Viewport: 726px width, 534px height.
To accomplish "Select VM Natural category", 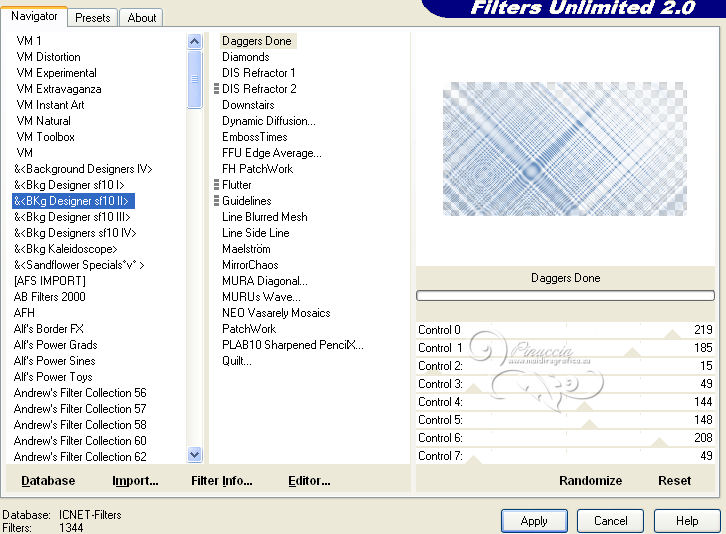I will click(x=44, y=121).
